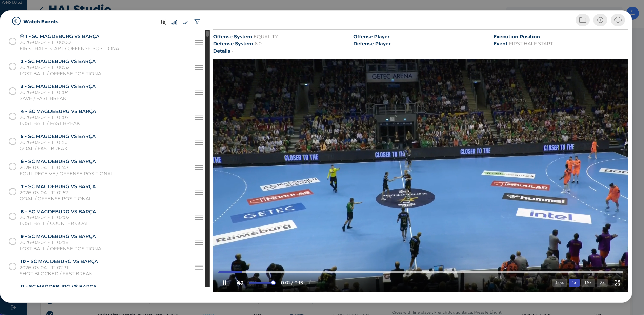Screen dimensions: 644x315
Task: Click the video volume slider
Action: coord(261,283)
